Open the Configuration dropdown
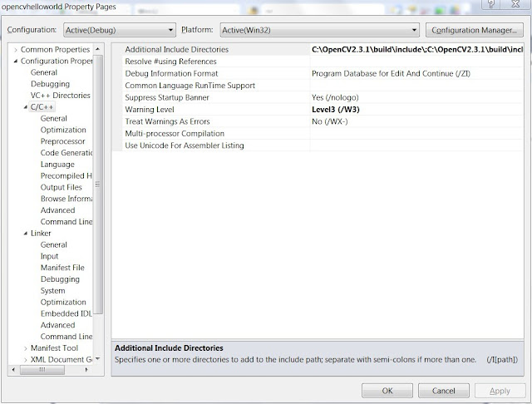This screenshot has height=404, width=532. coord(120,30)
